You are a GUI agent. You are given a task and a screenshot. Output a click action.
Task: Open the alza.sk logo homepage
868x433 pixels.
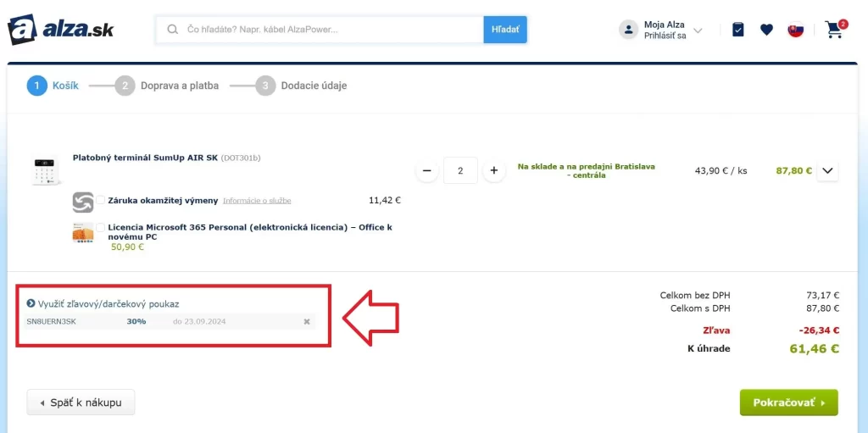[60, 30]
